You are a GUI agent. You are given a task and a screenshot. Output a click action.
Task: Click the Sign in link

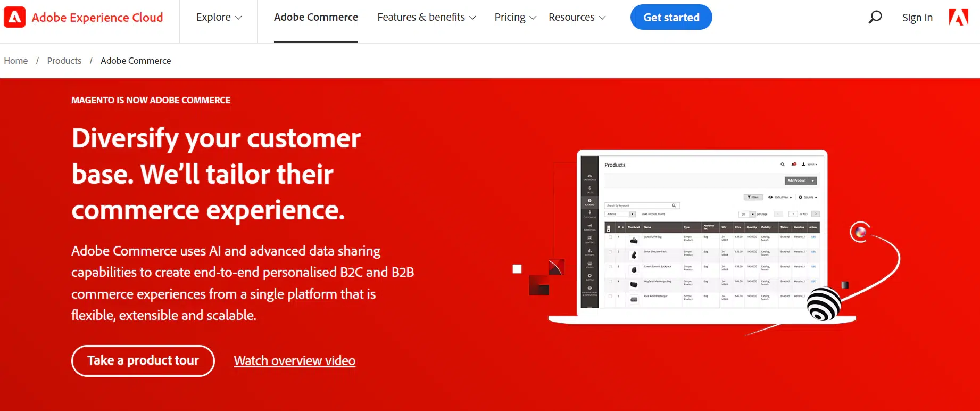pos(917,18)
